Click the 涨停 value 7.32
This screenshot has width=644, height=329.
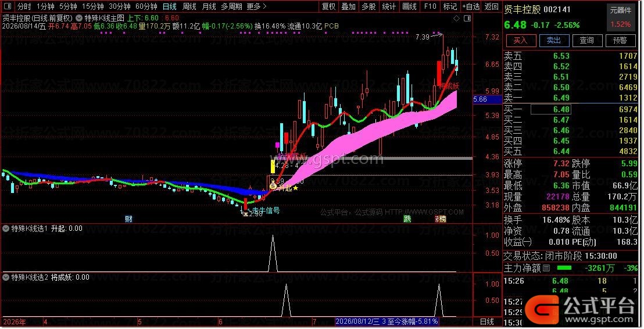(561, 163)
